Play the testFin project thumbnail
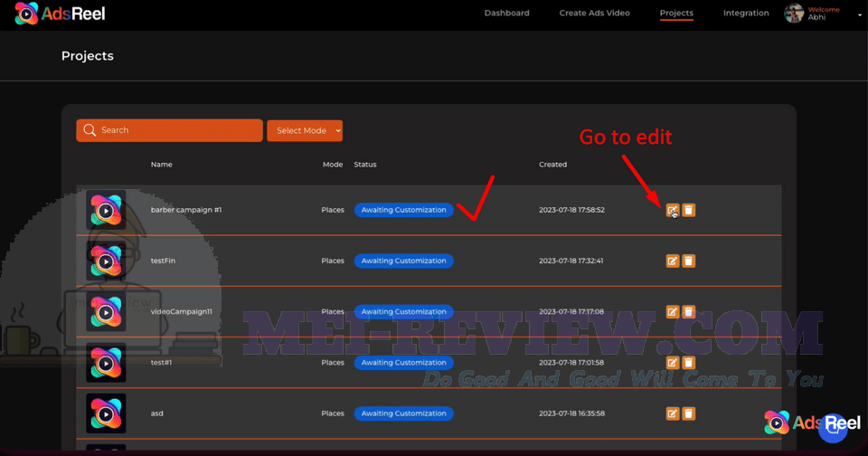868x456 pixels. [x=106, y=261]
